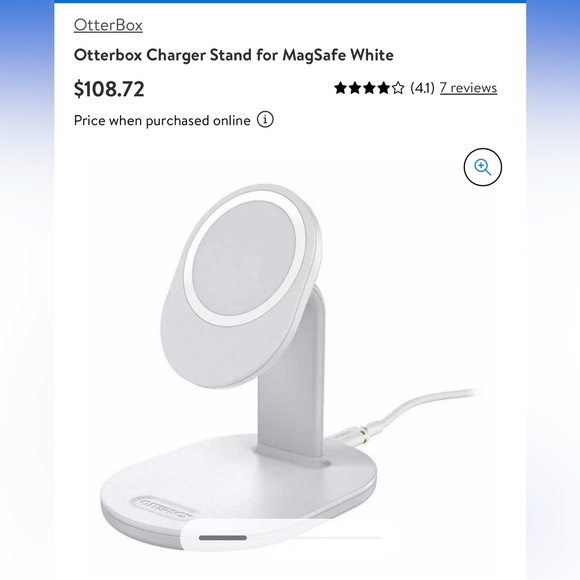Tap the home indicator bar at bottom
This screenshot has height=580, width=580.
(223, 537)
